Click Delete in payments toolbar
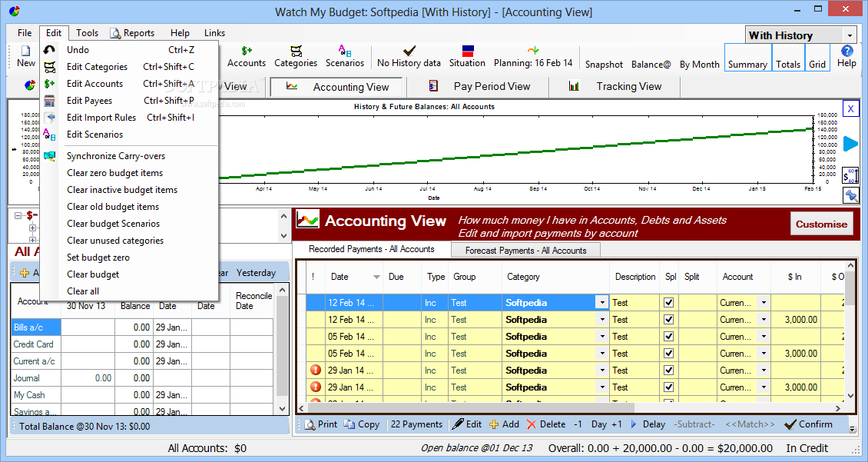 tap(546, 424)
